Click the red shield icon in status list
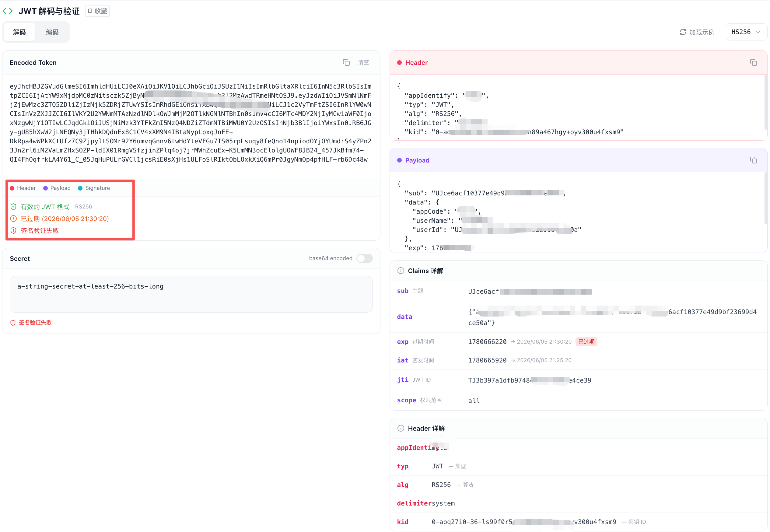The image size is (770, 532). [13, 230]
